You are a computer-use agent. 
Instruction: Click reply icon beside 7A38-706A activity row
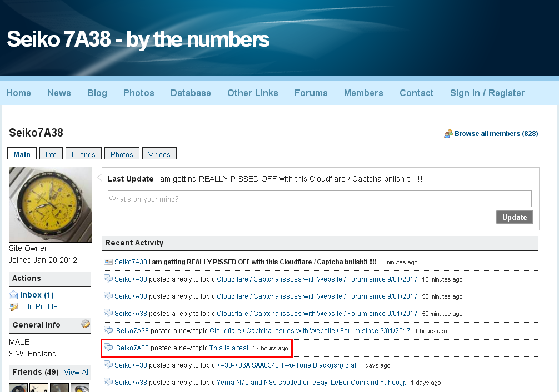tap(108, 364)
